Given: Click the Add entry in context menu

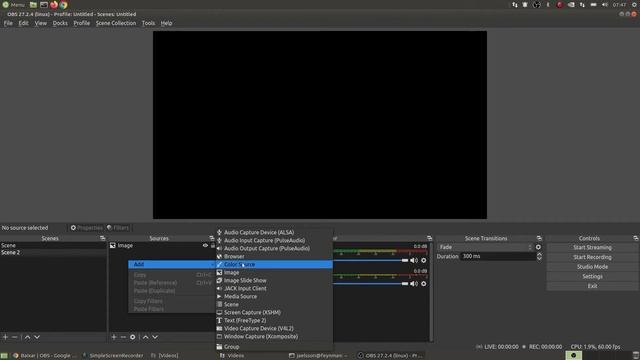Looking at the screenshot, I should coord(172,264).
